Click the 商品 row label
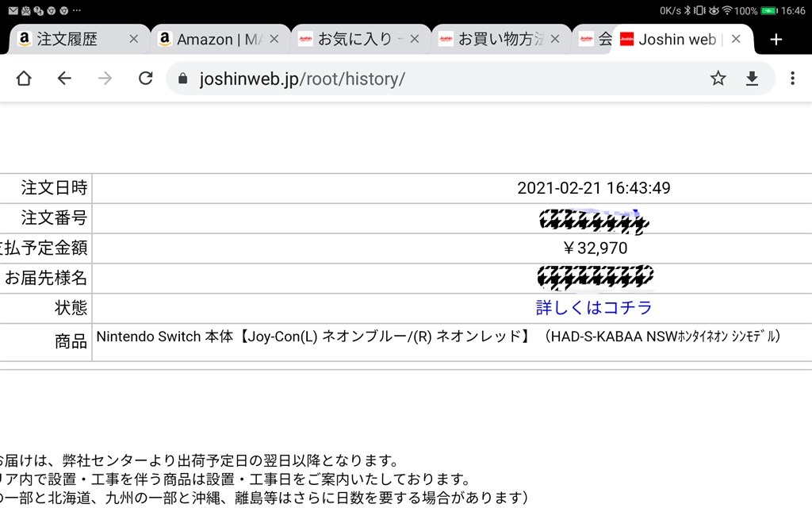This screenshot has height=508, width=812. pos(71,341)
